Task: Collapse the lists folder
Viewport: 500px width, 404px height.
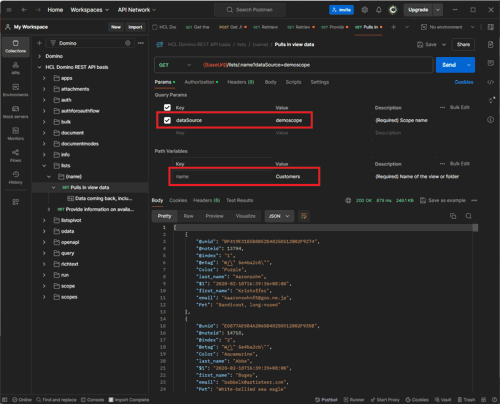Action: click(x=44, y=166)
